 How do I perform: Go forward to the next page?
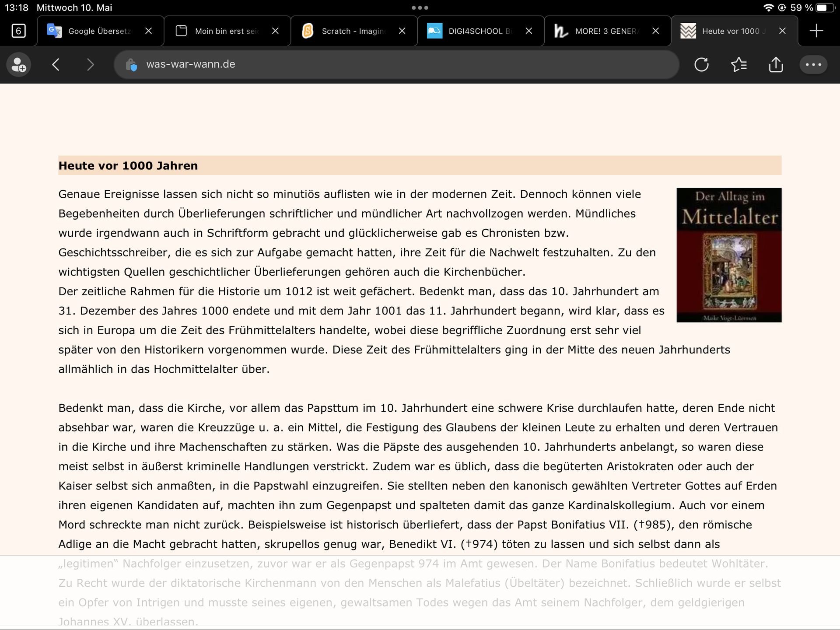tap(90, 65)
